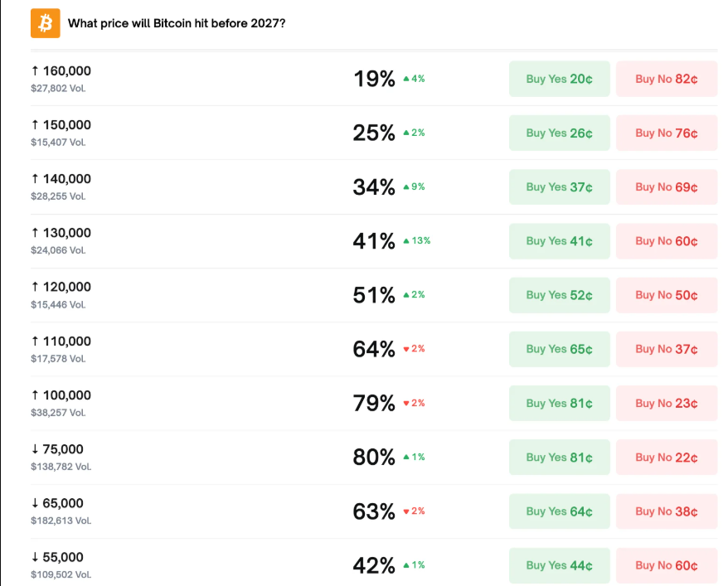Screen dimensions: 728x586
Task: Buy No at 82¢ for 160,000
Action: [666, 80]
